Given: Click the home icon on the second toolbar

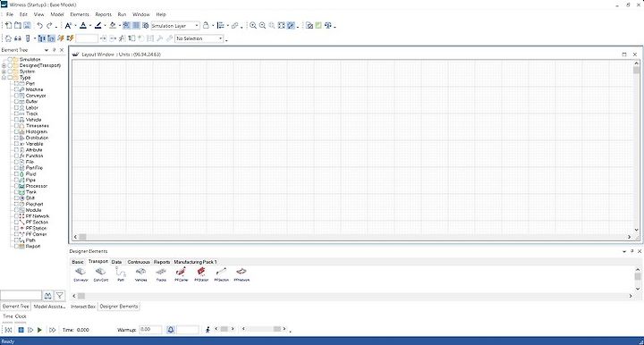Looking at the screenshot, I should pyautogui.click(x=8, y=38).
